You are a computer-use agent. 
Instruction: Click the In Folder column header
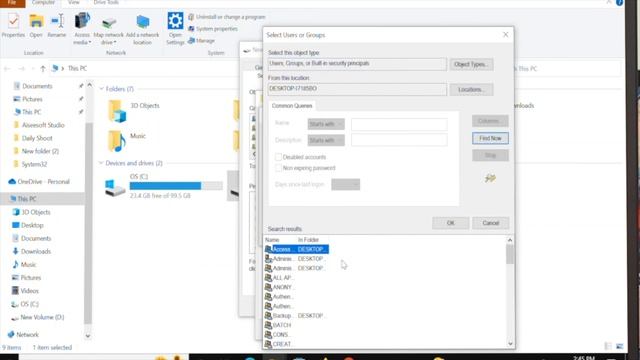click(308, 240)
